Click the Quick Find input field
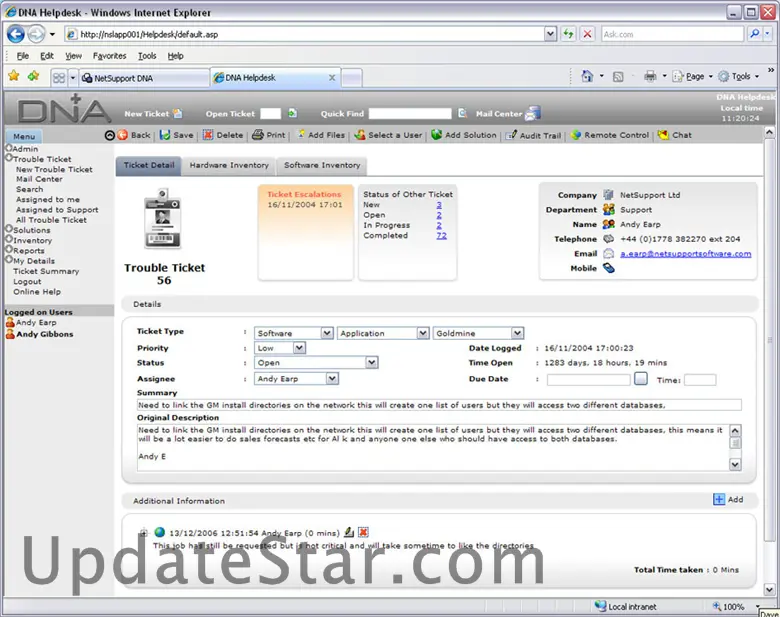Image resolution: width=780 pixels, height=617 pixels. (x=410, y=114)
